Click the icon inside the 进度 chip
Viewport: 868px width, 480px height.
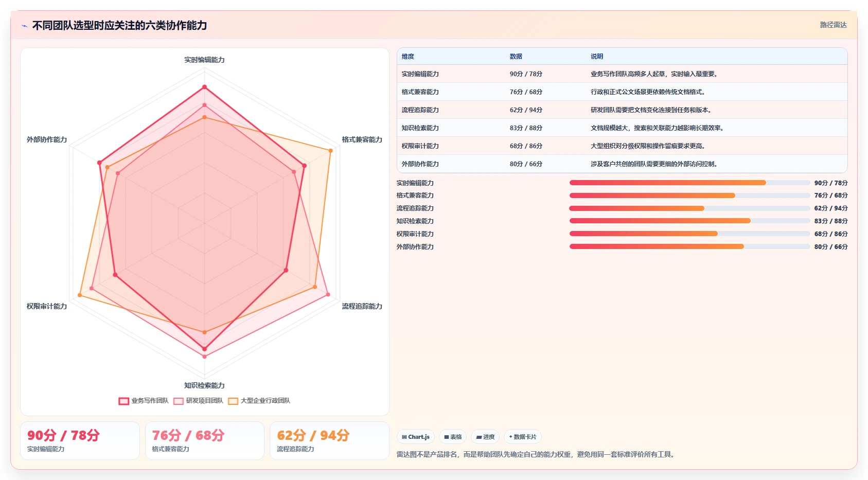click(x=479, y=437)
